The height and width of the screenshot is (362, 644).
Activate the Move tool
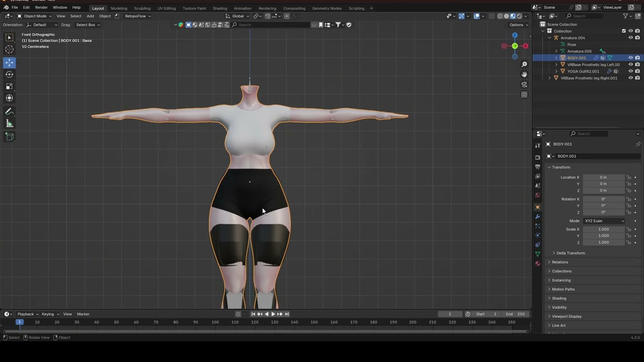point(10,63)
